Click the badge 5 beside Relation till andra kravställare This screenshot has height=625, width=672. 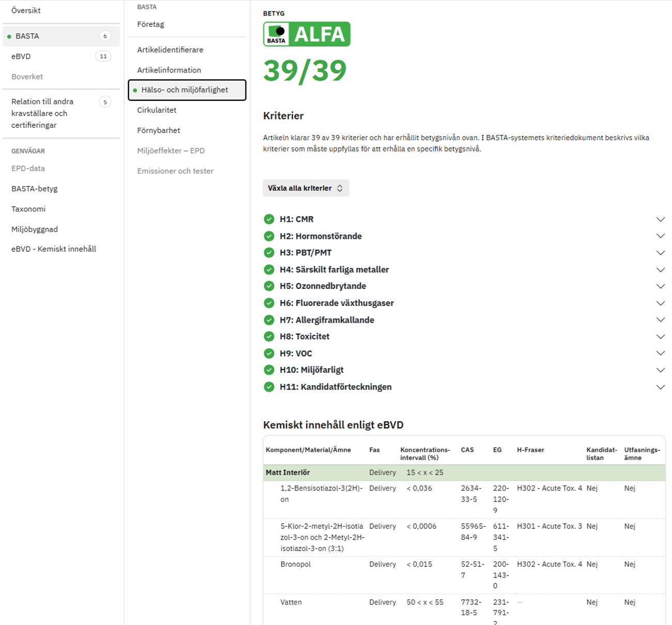pyautogui.click(x=105, y=102)
